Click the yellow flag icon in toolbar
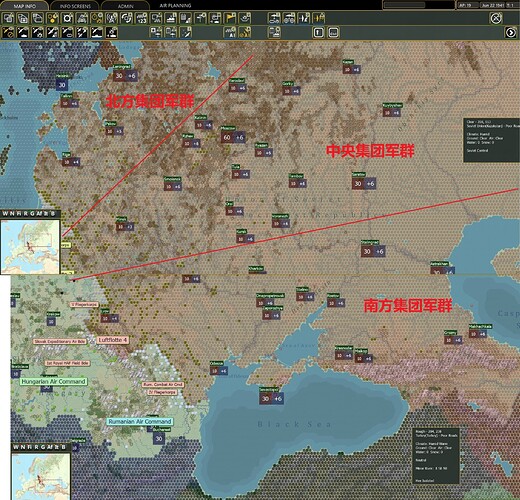Viewport: 520px width, 500px height. [230, 18]
